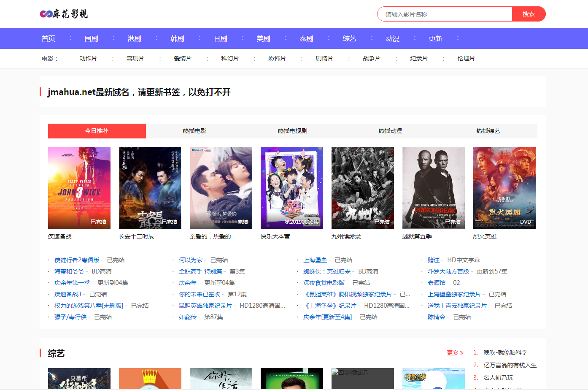
Task: Expand 更多 in the 综艺 section
Action: pyautogui.click(x=455, y=352)
